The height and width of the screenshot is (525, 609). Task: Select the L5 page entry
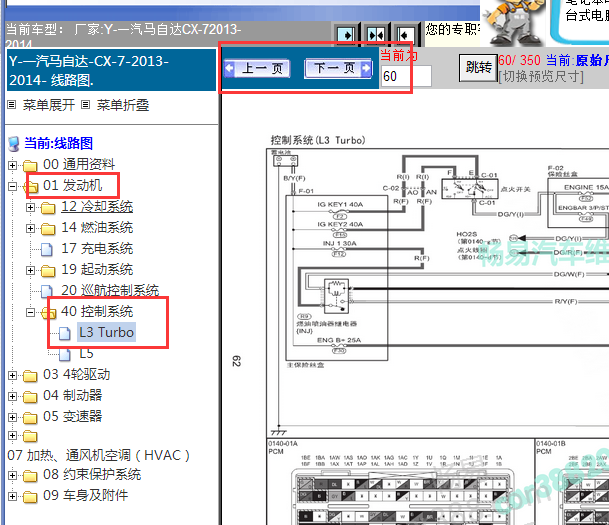click(x=86, y=353)
